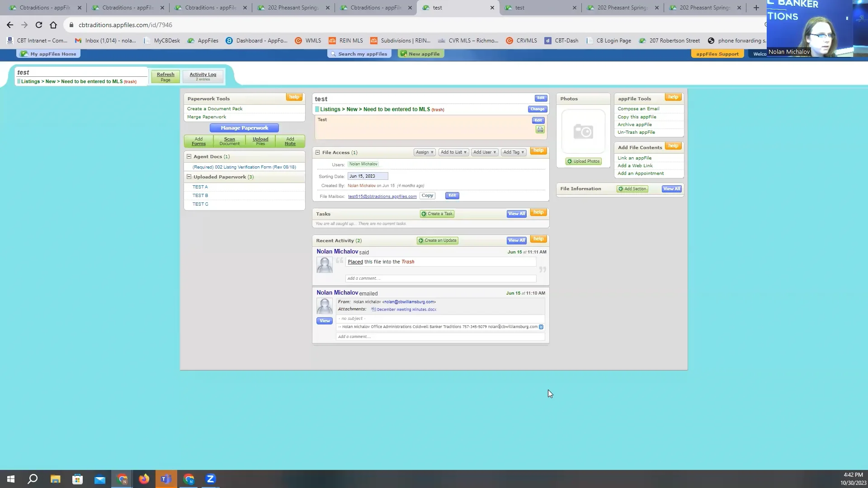Click Add Section in File Information

tap(632, 188)
